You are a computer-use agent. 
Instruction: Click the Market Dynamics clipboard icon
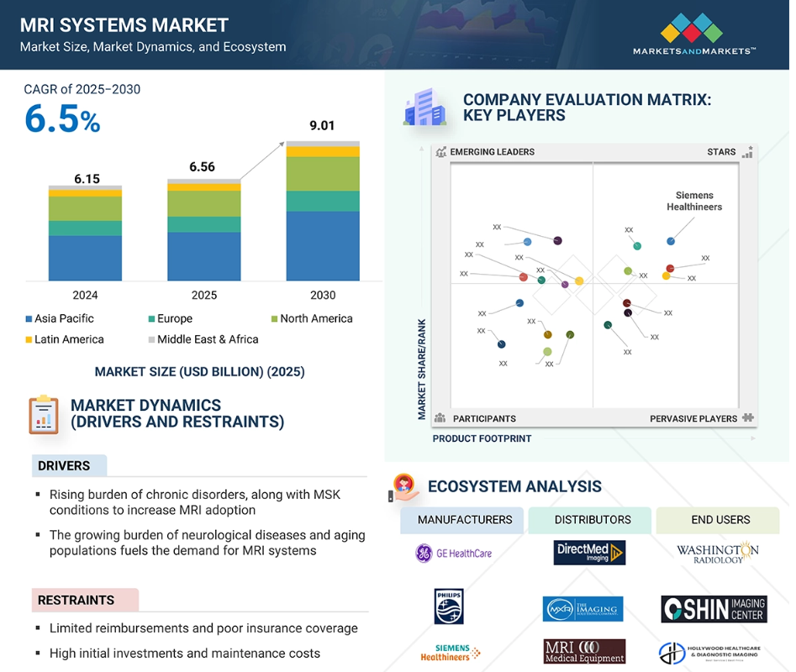[x=43, y=414]
